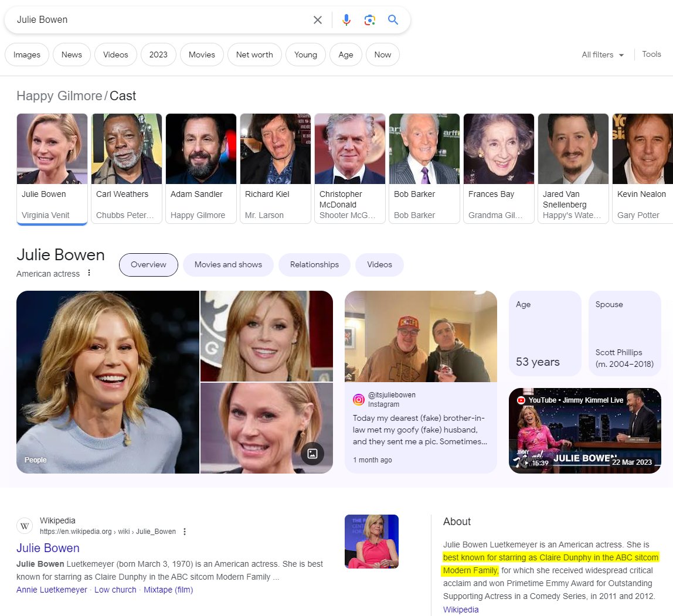The height and width of the screenshot is (616, 673).
Task: Filter results by Images
Action: 26,55
